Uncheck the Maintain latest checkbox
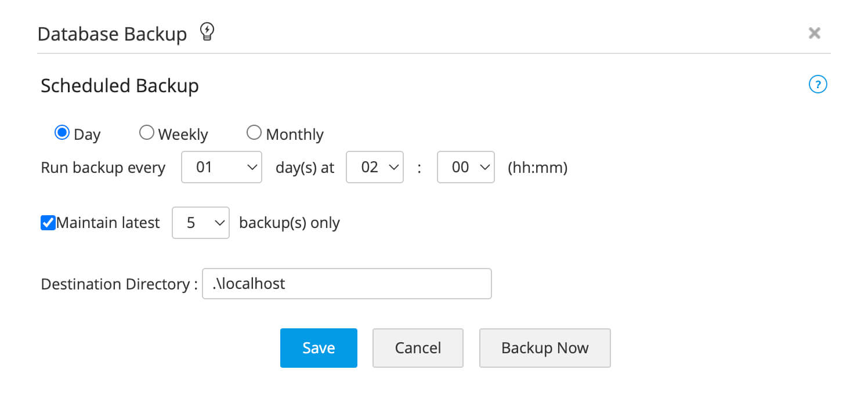Viewport: 868px width, 413px height. pyautogui.click(x=48, y=223)
